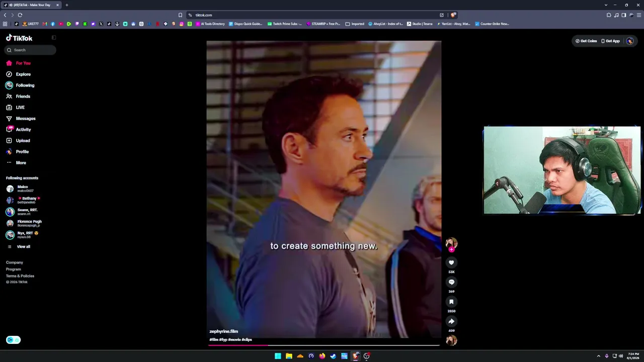The image size is (644, 362).
Task: Open Seann, RRT. followed account
Action: pos(22,212)
